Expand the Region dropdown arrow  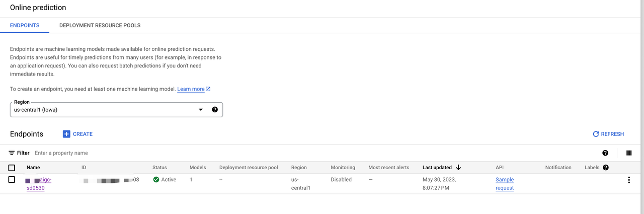200,110
